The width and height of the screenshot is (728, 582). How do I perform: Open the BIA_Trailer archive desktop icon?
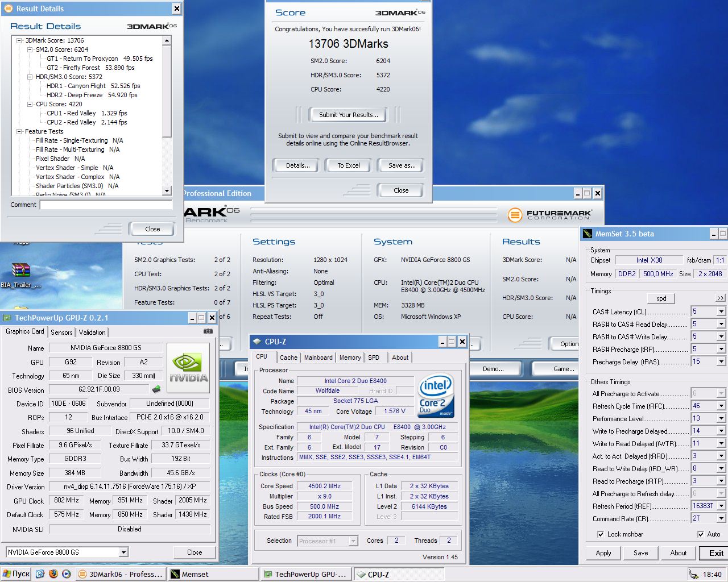pyautogui.click(x=21, y=275)
